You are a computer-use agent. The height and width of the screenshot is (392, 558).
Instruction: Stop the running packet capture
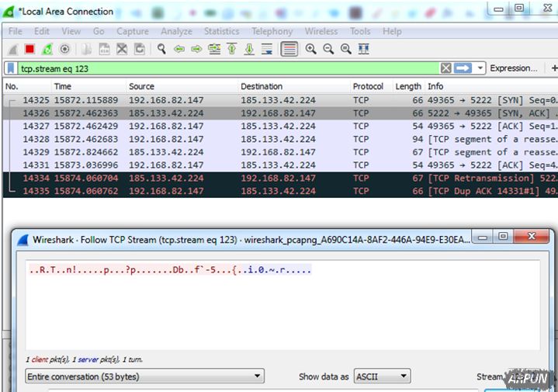[x=29, y=49]
